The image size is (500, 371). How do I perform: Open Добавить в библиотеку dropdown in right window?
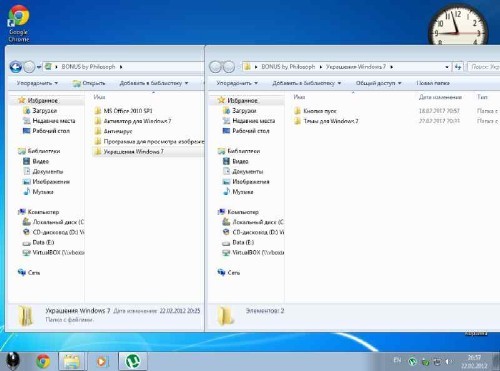pyautogui.click(x=307, y=83)
